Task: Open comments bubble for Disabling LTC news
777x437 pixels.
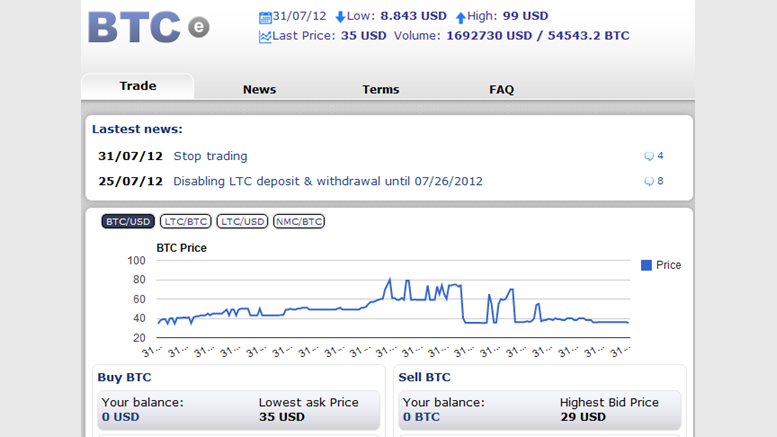Action: (649, 182)
